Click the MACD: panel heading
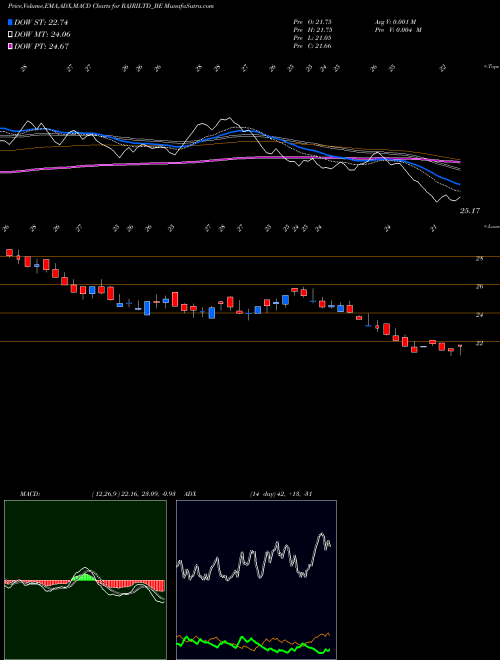This screenshot has height=660, width=500. tap(30, 494)
